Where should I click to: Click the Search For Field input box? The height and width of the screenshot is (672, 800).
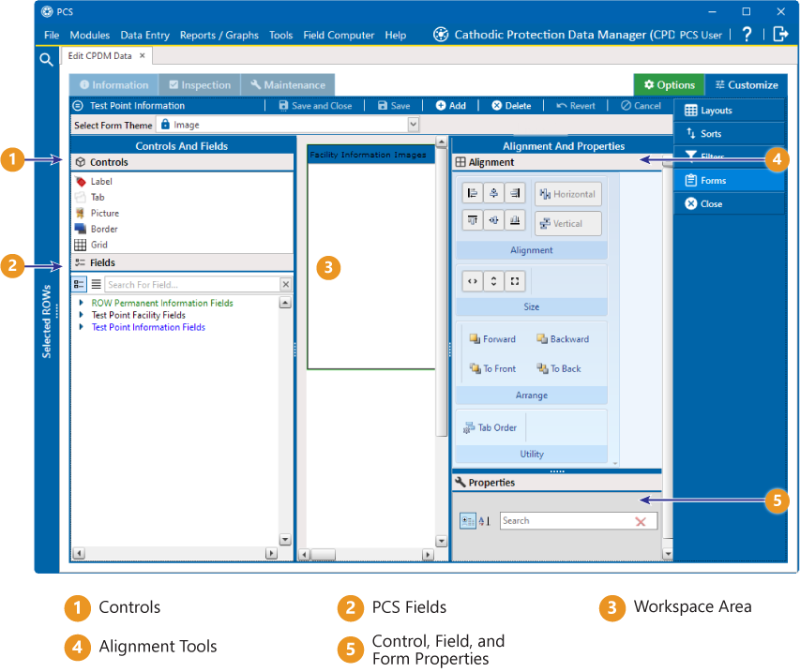[191, 285]
